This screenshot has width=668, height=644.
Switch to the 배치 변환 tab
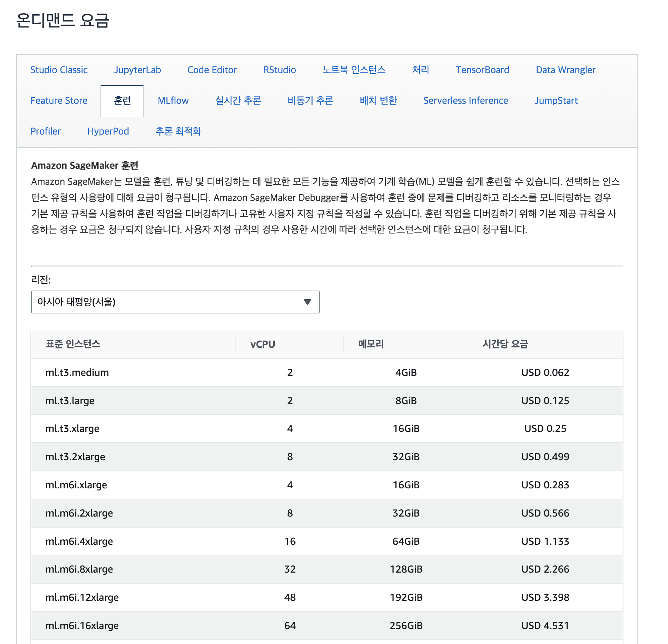[x=379, y=101]
